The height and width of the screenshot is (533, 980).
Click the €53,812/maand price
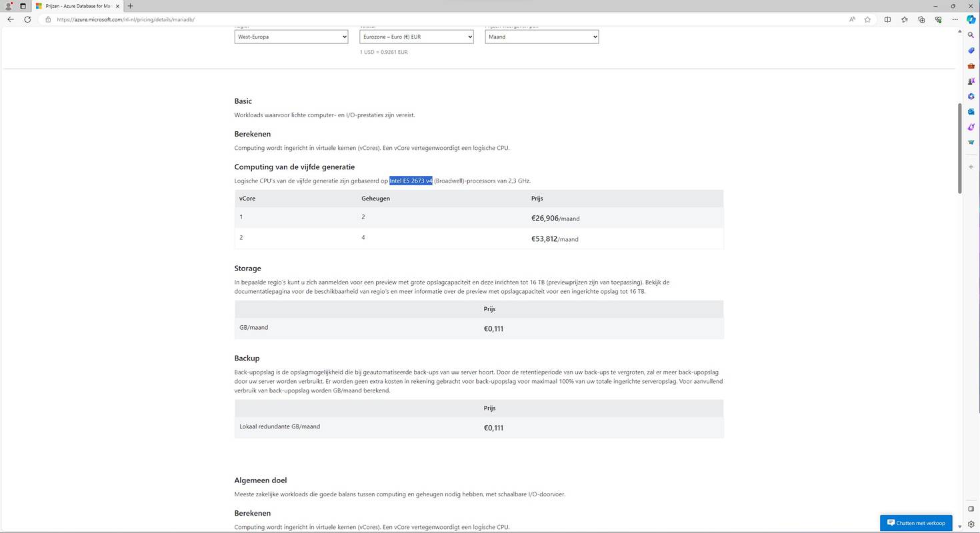pos(555,239)
